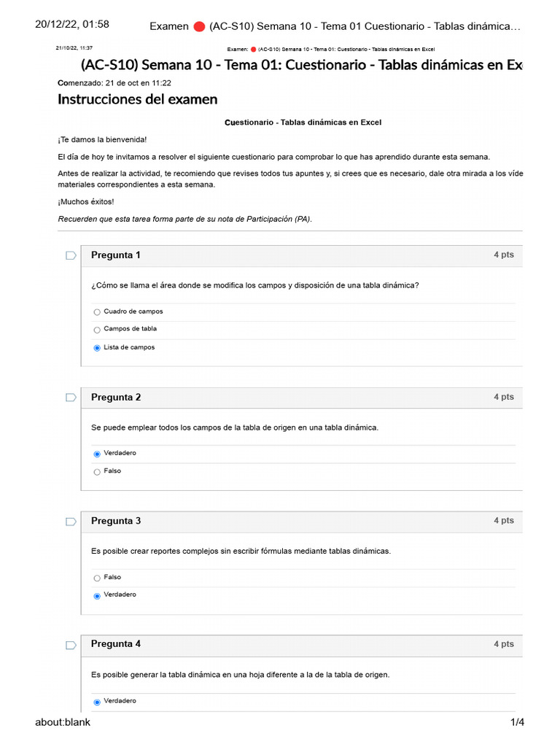Toggle the flag icon for Pregunta 4

71,645
